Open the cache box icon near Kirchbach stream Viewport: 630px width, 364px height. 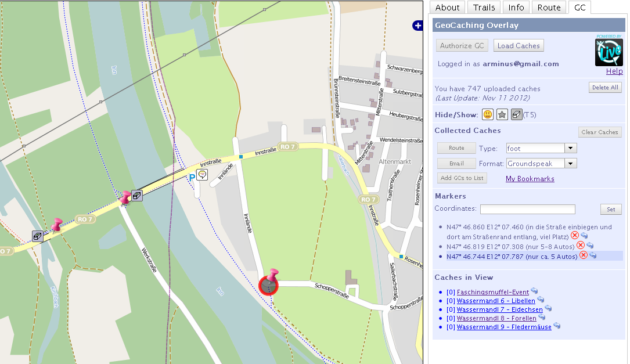point(38,236)
